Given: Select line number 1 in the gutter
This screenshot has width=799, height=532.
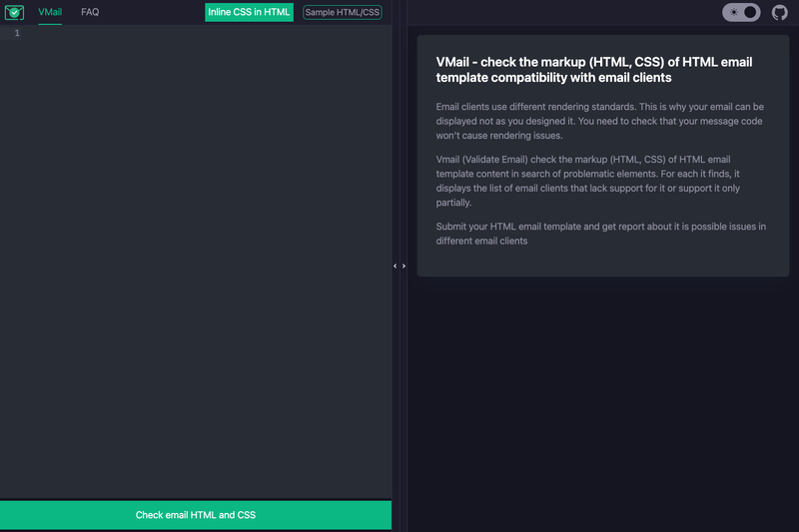Looking at the screenshot, I should pyautogui.click(x=17, y=33).
